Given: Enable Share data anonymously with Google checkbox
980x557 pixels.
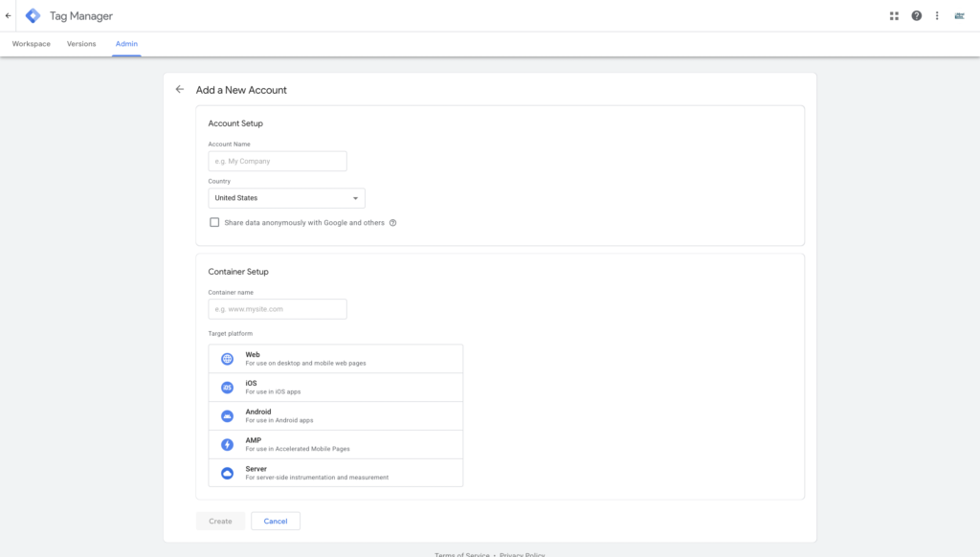Looking at the screenshot, I should [x=214, y=222].
